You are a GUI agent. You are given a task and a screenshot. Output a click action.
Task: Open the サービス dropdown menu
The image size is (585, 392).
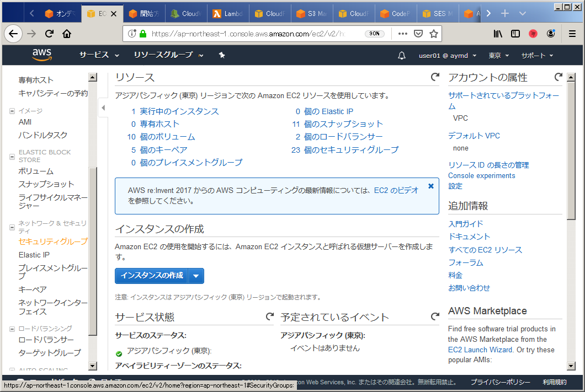tap(99, 55)
